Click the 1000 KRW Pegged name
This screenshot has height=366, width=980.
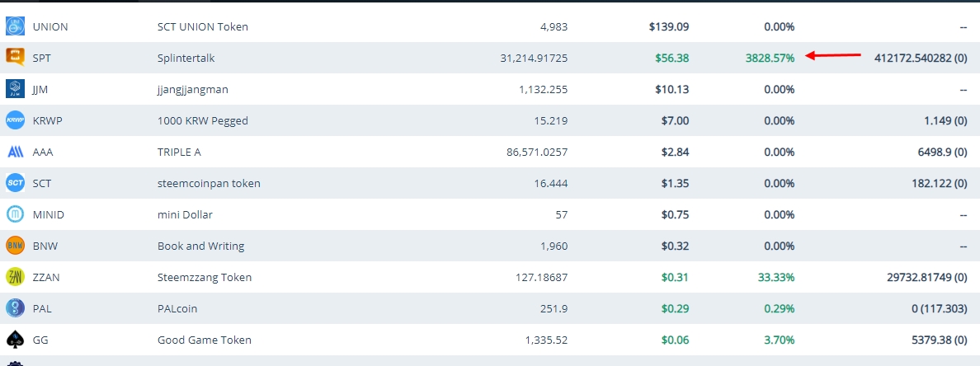pyautogui.click(x=202, y=120)
